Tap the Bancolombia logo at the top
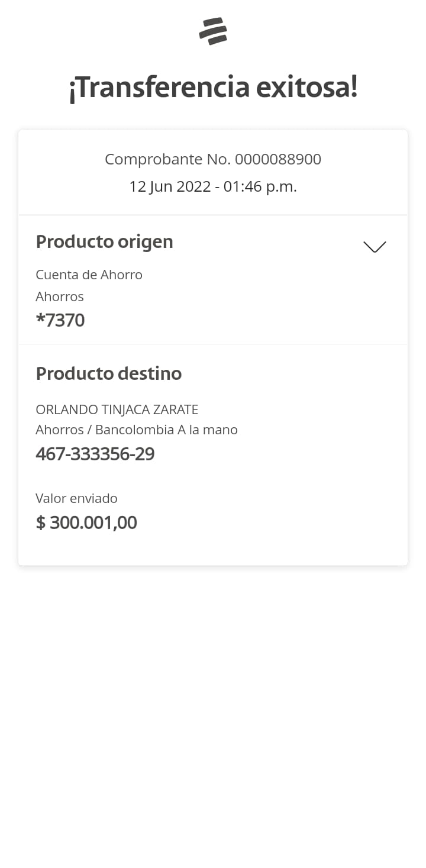 pyautogui.click(x=213, y=31)
